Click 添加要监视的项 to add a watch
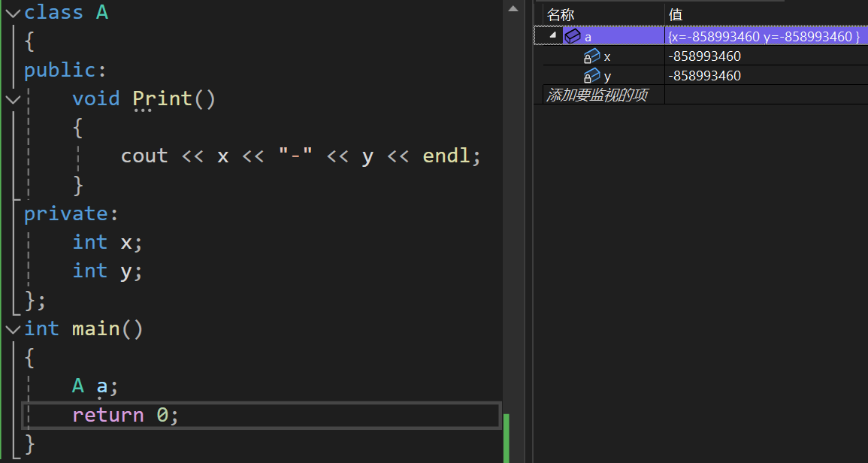 click(597, 95)
